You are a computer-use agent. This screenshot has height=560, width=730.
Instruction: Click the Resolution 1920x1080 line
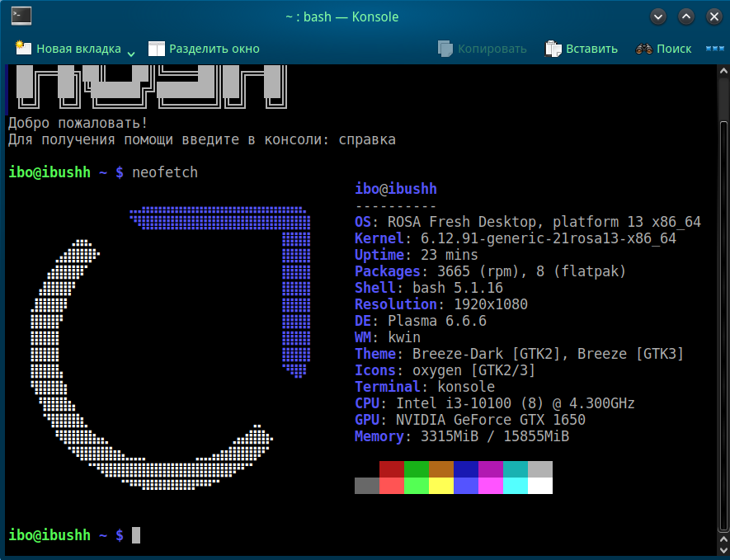440,304
